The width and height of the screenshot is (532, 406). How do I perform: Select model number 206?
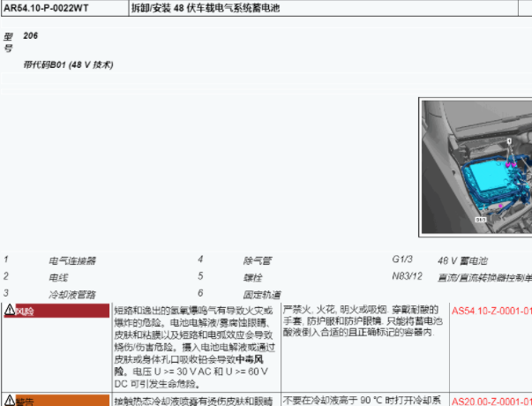[x=31, y=35]
